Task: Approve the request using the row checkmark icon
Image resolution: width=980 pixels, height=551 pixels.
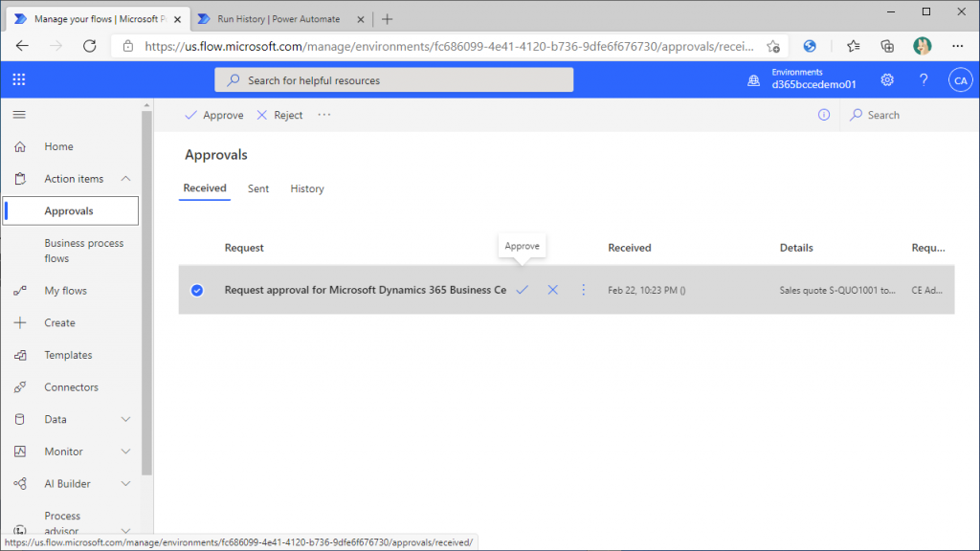Action: (x=522, y=290)
